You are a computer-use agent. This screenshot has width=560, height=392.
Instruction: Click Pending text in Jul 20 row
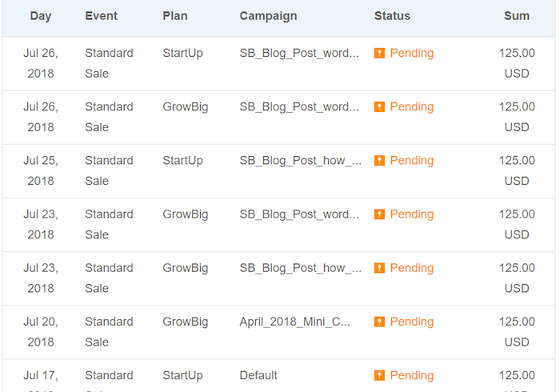pyautogui.click(x=411, y=322)
